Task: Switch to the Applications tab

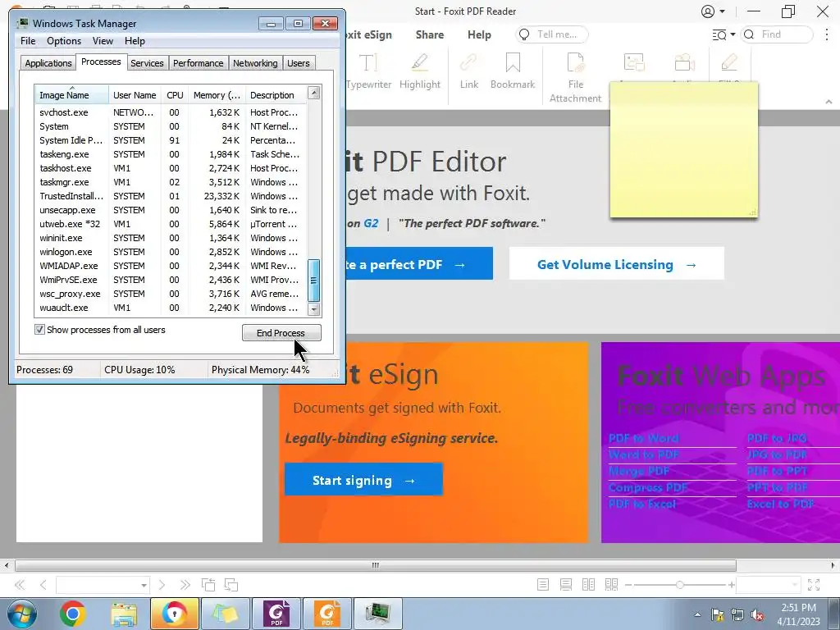Action: (48, 63)
